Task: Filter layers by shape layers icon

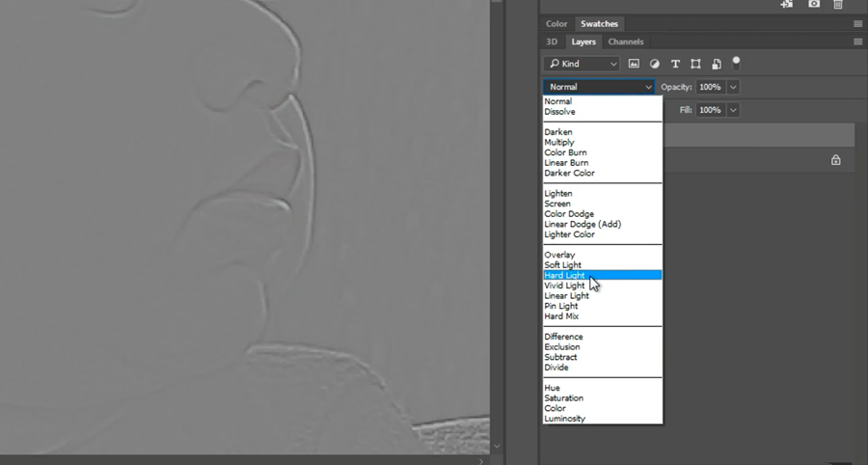Action: [x=695, y=64]
